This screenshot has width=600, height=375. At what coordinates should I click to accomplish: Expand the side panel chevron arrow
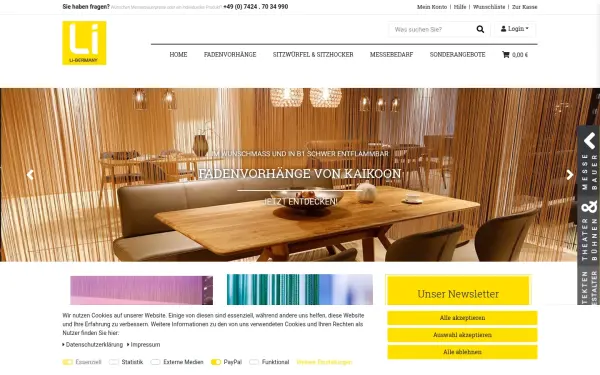[x=590, y=141]
